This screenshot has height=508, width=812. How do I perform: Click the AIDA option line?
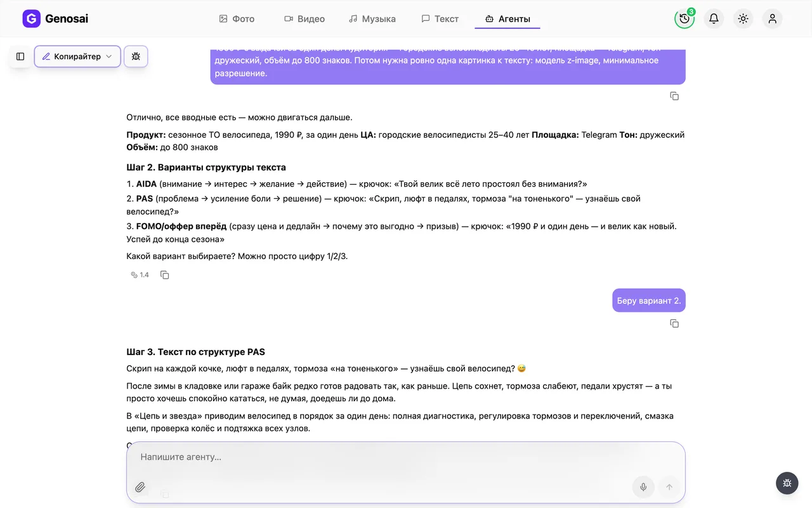coord(357,184)
